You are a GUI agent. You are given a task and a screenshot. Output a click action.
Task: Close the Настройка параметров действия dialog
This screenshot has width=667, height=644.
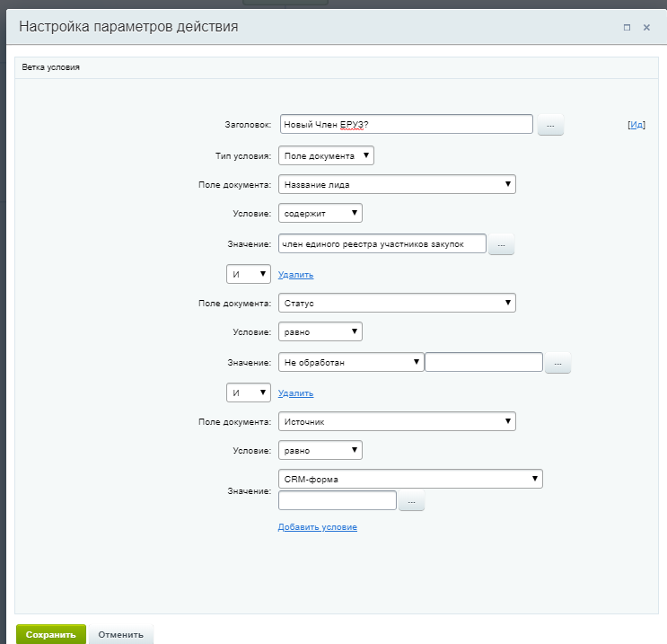tap(646, 27)
